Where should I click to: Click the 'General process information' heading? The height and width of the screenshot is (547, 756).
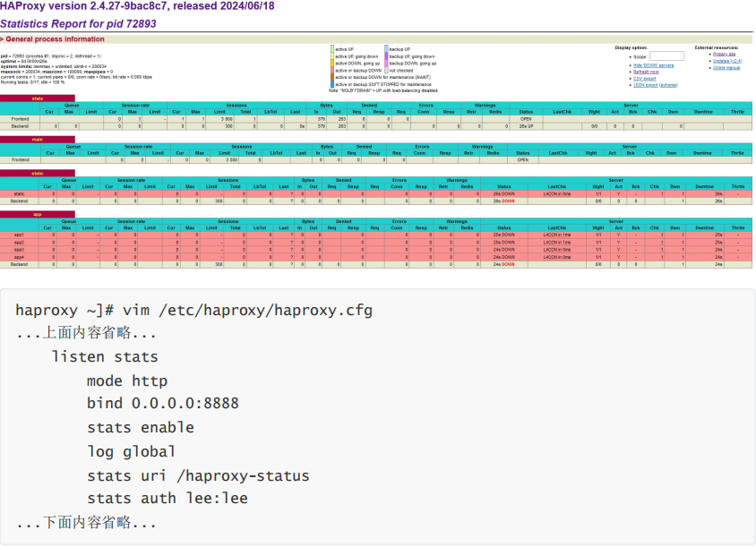(55, 39)
